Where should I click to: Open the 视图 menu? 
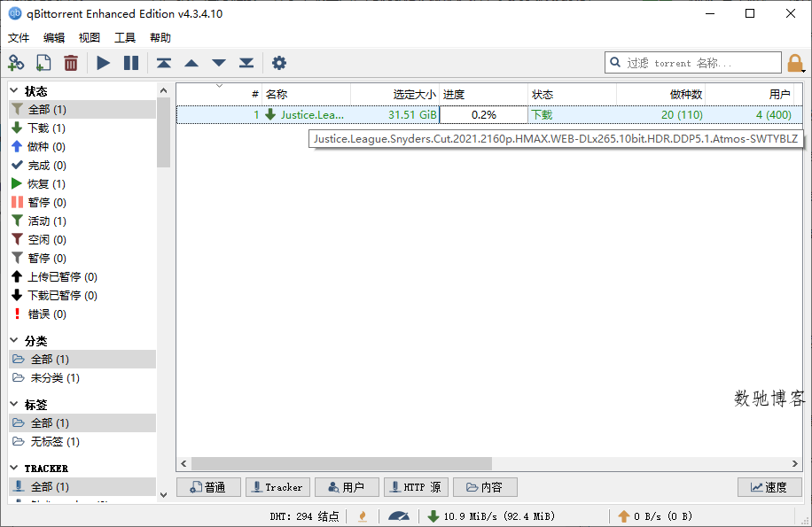click(x=89, y=38)
